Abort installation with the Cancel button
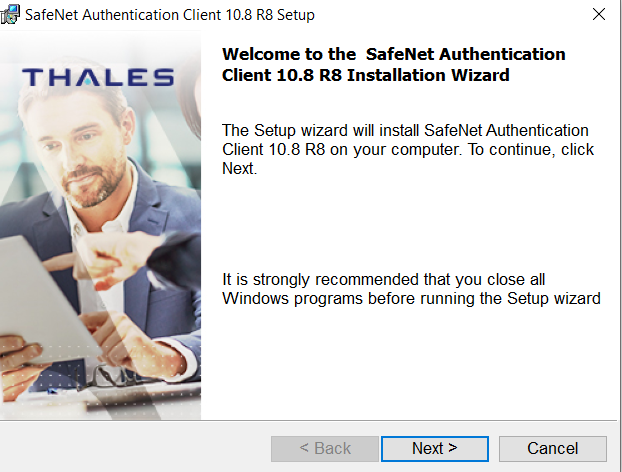The height and width of the screenshot is (472, 622). click(x=553, y=449)
